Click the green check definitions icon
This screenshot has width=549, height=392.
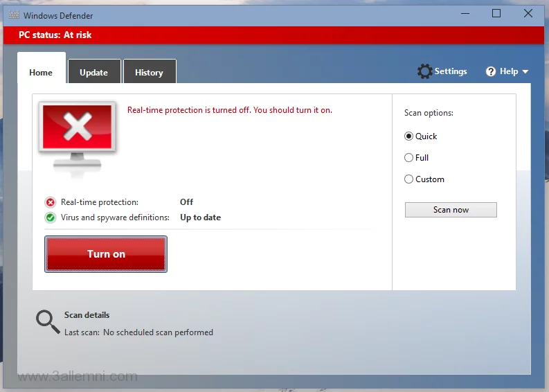point(51,217)
